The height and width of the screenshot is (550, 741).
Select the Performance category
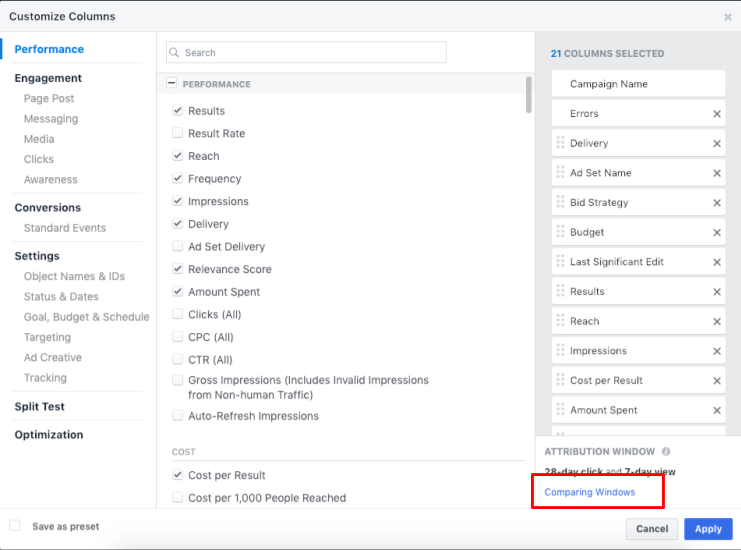(49, 49)
